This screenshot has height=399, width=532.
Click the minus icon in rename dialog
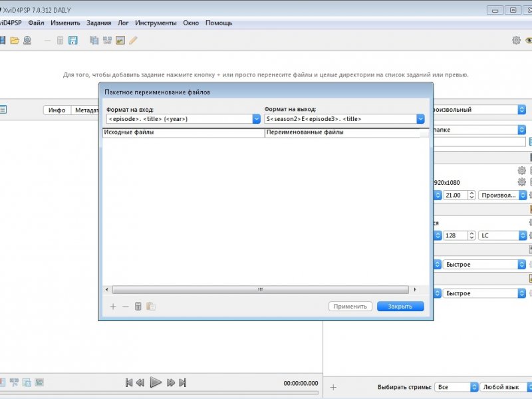[x=126, y=307]
